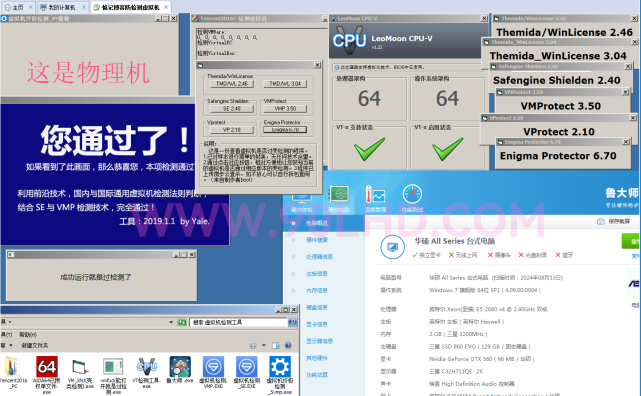641x396 pixels.
Task: Click the Explorer search input field
Action: coord(239,322)
